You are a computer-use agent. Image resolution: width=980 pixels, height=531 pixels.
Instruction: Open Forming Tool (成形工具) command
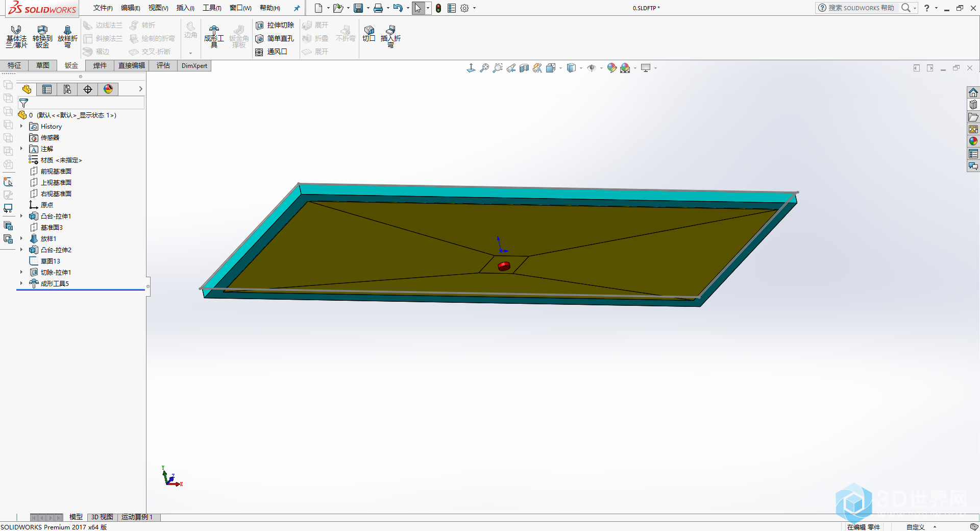click(214, 37)
